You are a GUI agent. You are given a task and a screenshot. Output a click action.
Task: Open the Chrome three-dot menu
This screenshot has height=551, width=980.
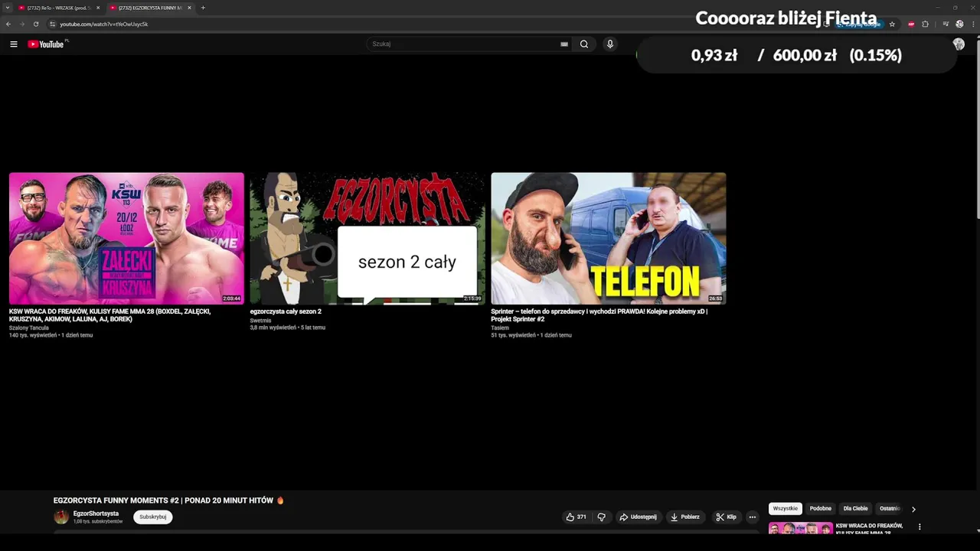[x=972, y=24]
